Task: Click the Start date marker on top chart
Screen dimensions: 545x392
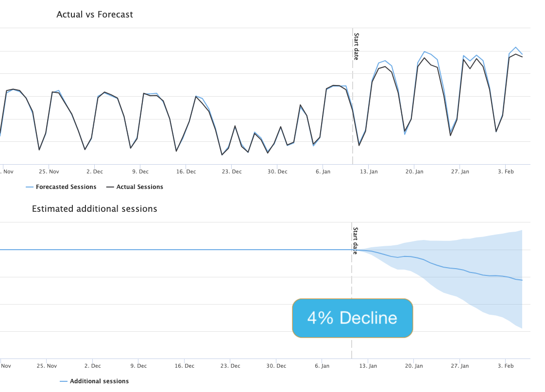Action: tap(356, 47)
